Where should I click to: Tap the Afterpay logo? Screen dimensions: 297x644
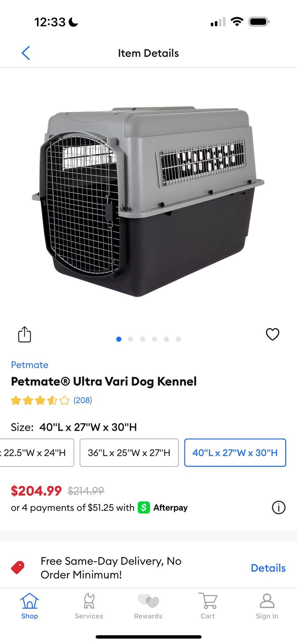(163, 507)
